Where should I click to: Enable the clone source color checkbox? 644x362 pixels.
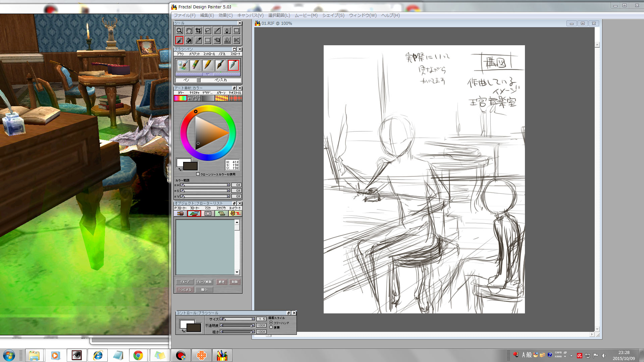tap(198, 174)
